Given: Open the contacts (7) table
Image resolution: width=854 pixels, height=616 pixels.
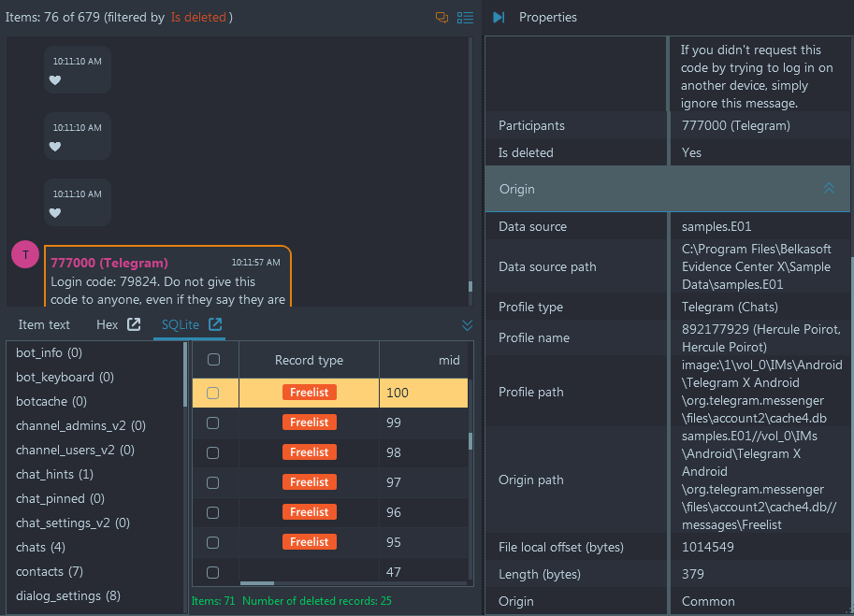Looking at the screenshot, I should tap(49, 571).
